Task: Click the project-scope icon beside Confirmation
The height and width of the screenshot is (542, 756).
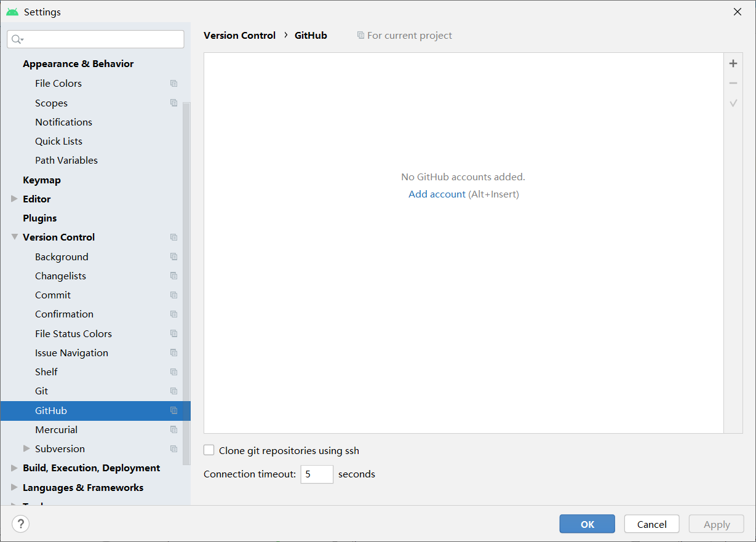Action: tap(174, 314)
